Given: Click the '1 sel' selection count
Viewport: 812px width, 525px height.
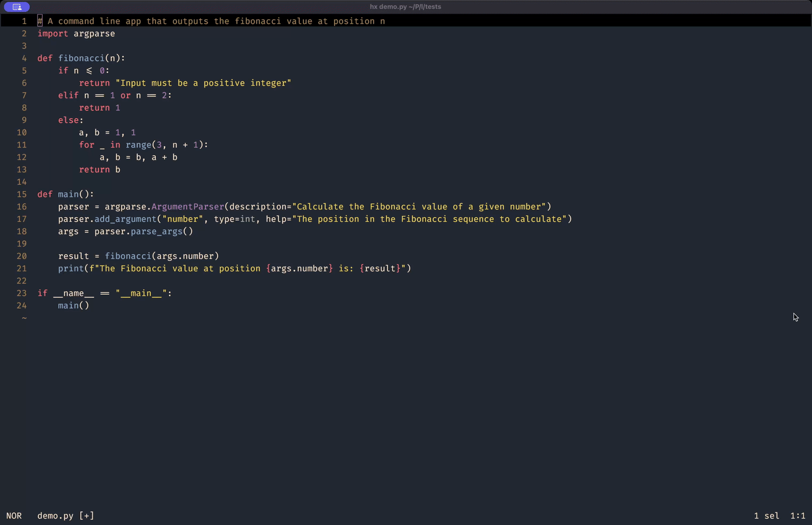Looking at the screenshot, I should tap(766, 516).
